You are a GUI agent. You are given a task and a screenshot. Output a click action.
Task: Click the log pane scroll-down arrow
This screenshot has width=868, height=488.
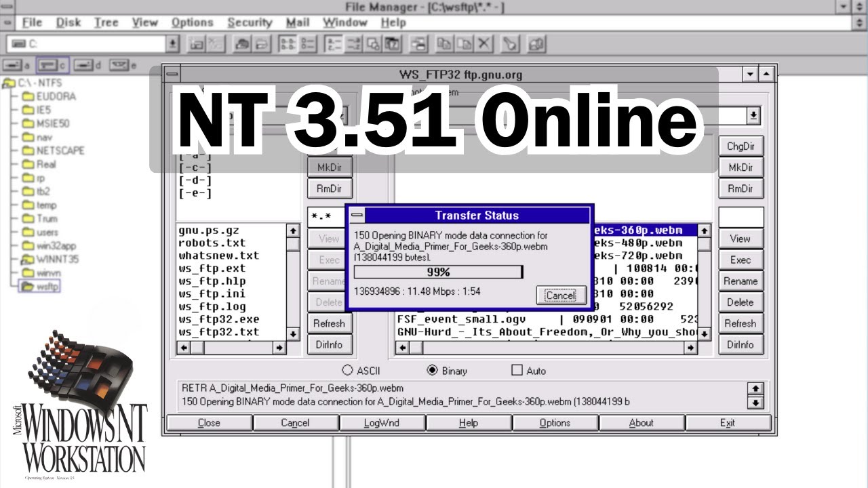(x=755, y=403)
